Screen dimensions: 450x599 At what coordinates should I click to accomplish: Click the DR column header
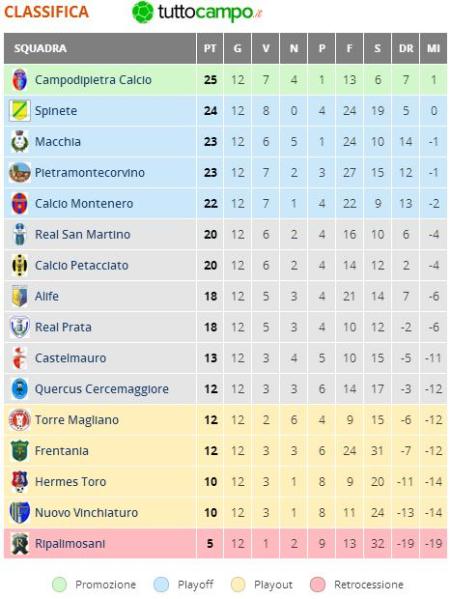[x=406, y=49]
